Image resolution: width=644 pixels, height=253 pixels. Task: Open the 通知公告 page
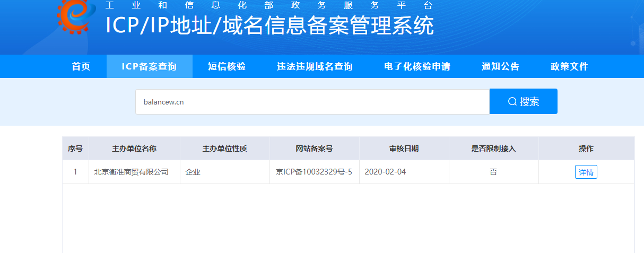click(500, 67)
